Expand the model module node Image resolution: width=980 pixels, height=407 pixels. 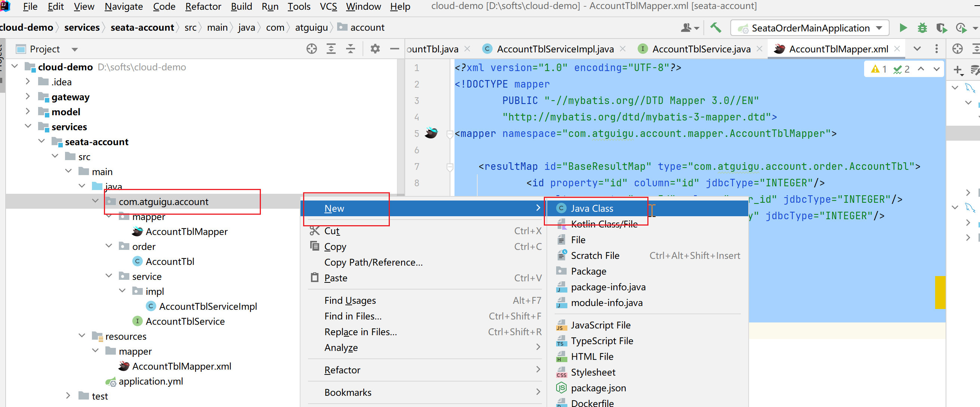(27, 111)
